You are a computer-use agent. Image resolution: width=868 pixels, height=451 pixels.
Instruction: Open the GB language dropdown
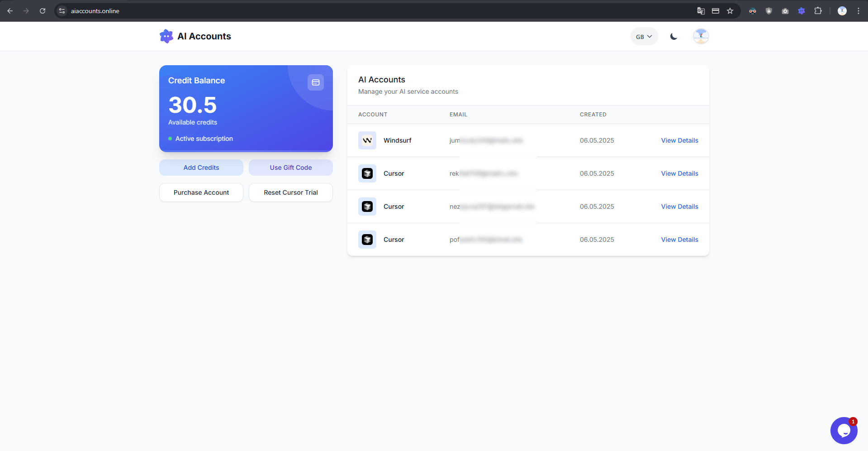[x=644, y=37]
